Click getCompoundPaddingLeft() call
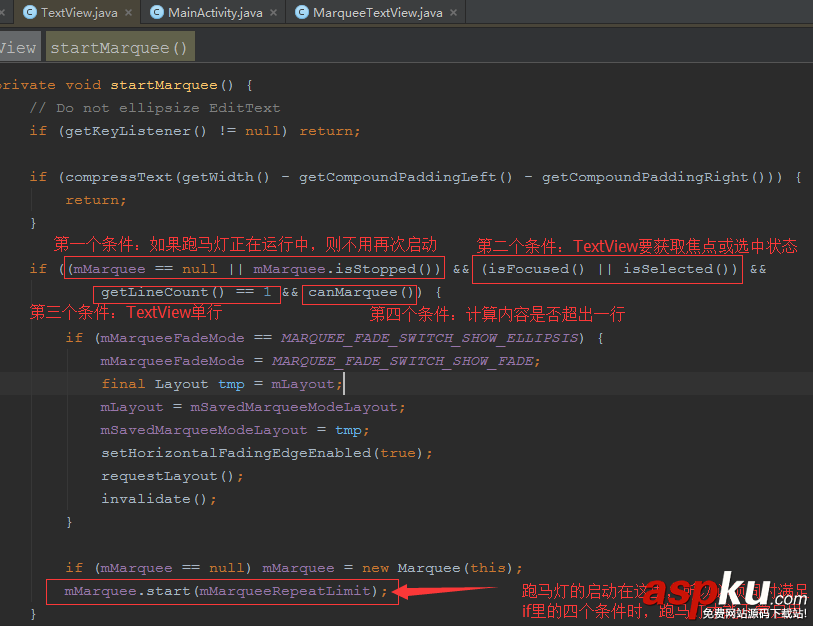The width and height of the screenshot is (813, 626). (405, 177)
